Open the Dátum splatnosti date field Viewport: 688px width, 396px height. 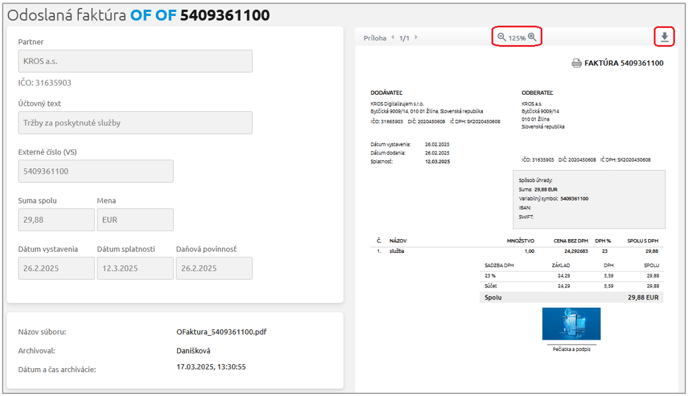[x=135, y=268]
